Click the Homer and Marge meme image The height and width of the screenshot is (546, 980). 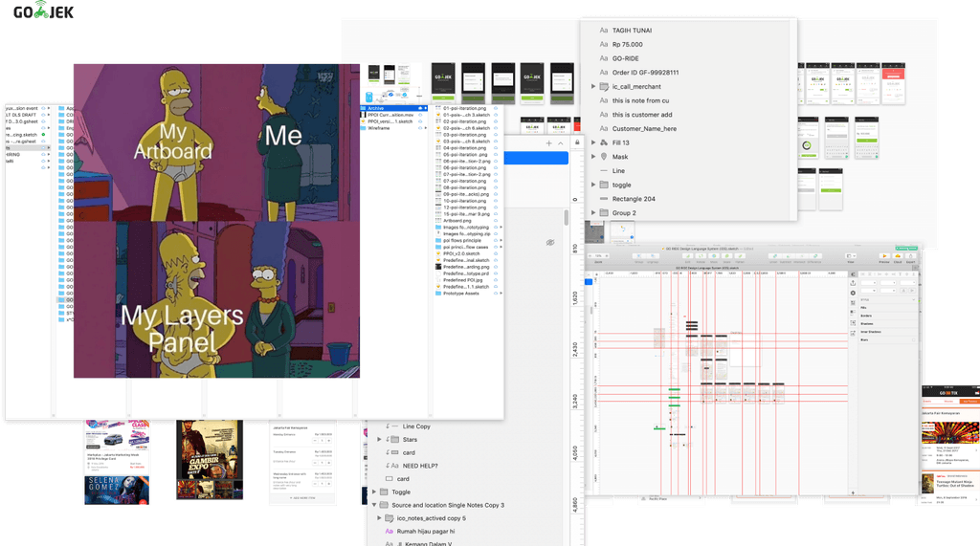pos(216,221)
